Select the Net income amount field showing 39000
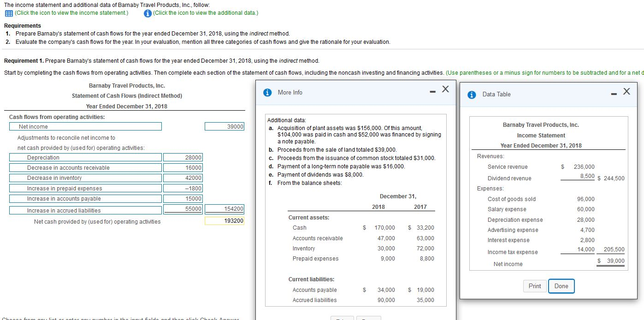The image size is (644, 320). (224, 126)
